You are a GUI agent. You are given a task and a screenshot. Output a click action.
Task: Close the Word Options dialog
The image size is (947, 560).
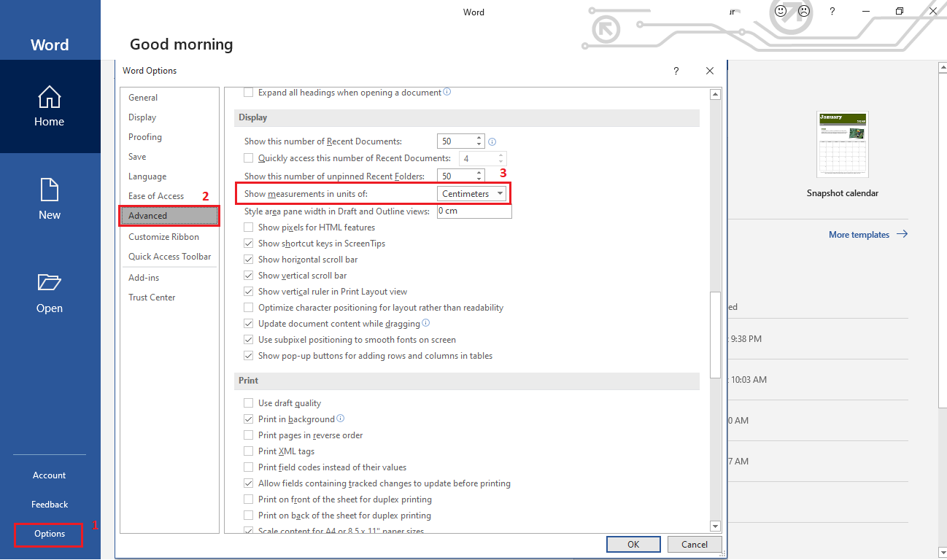coord(710,71)
